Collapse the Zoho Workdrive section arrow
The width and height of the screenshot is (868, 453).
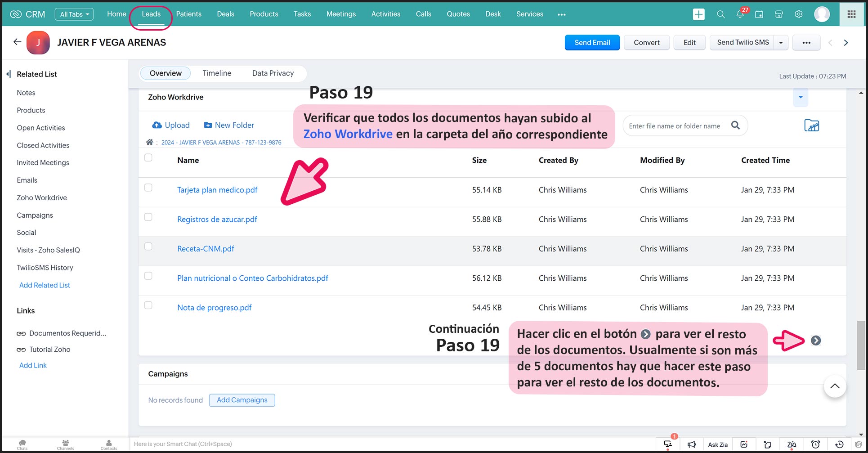click(x=801, y=97)
